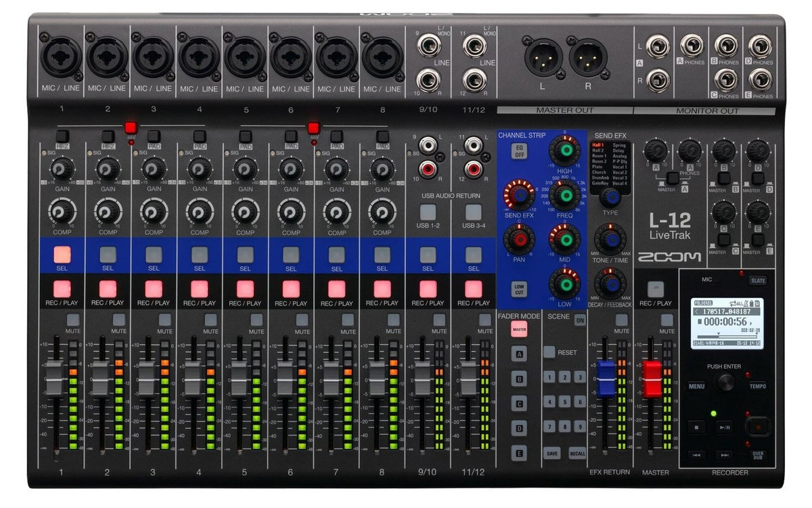Viewport: 812px width, 508px height.
Task: Click the TONE / TIME knob
Action: click(x=610, y=239)
